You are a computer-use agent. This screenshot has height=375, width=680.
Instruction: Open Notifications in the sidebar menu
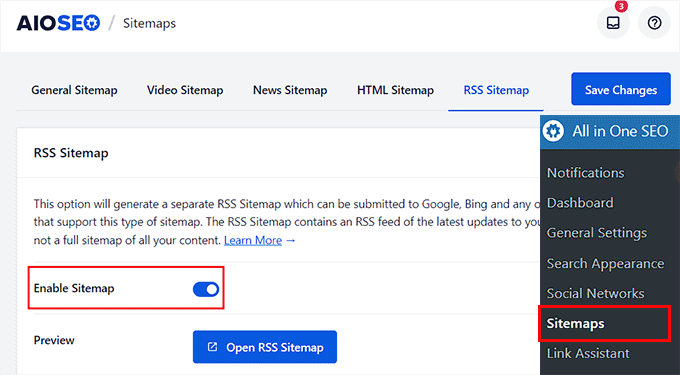585,173
